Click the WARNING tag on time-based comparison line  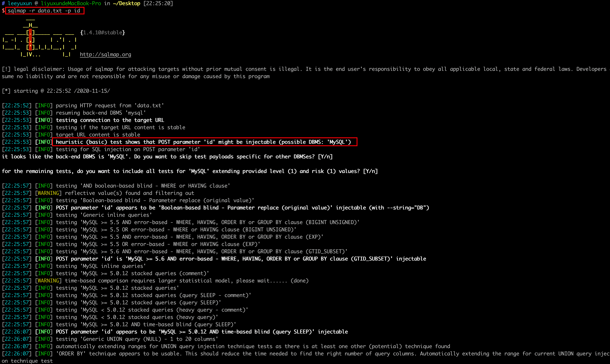48,281
